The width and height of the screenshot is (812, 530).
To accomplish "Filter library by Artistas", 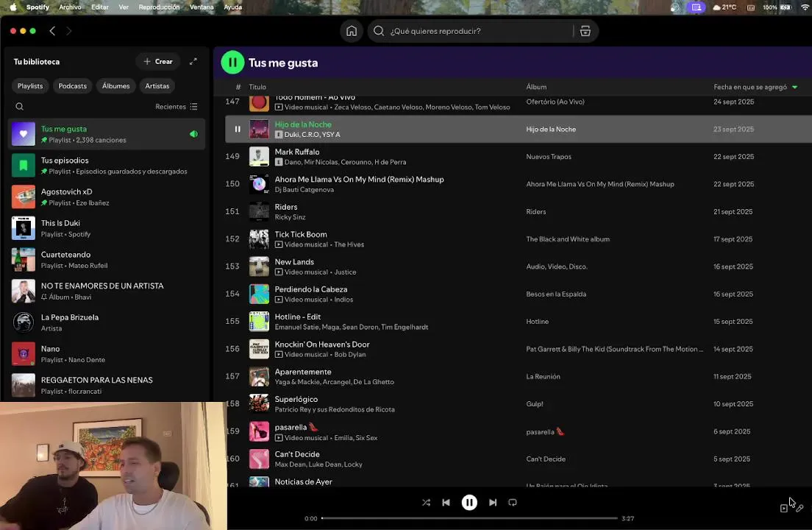I will (157, 86).
